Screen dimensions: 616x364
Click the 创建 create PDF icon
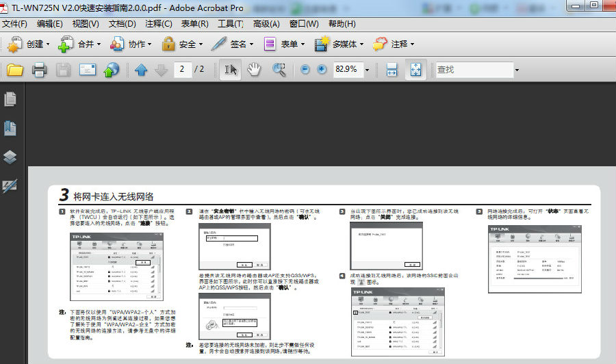tap(15, 44)
